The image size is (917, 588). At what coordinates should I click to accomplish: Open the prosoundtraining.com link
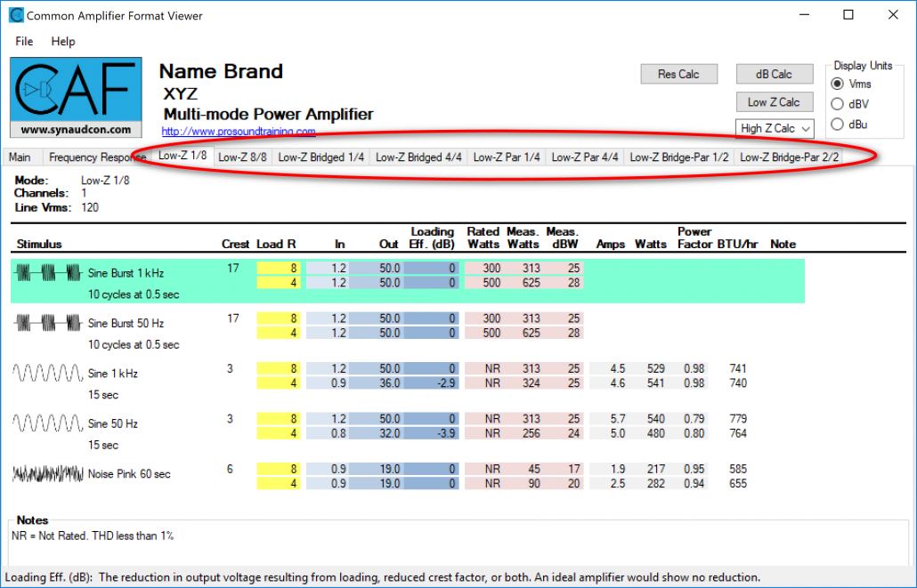coord(239,132)
